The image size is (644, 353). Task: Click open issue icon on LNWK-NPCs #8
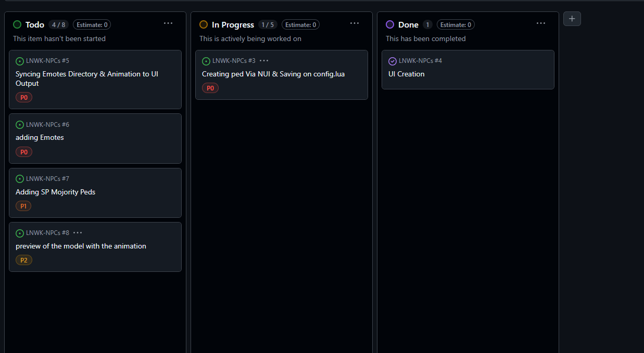coord(20,233)
